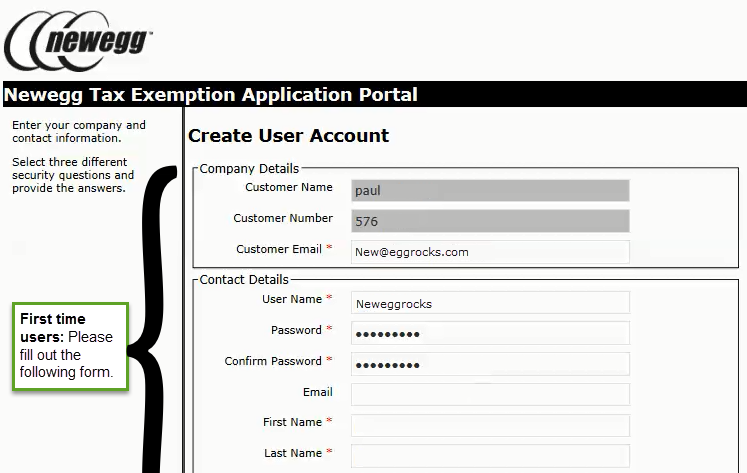Click the Customer Number field showing 576

[x=490, y=221]
